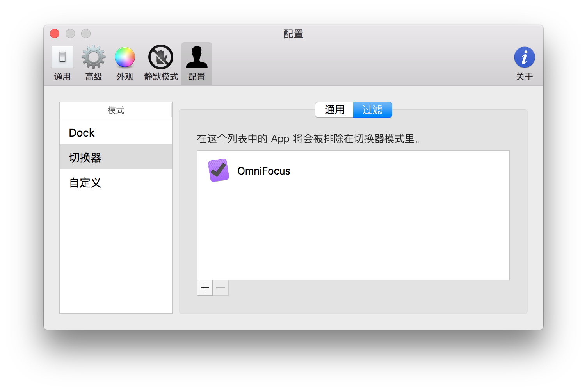Open the 配置 profile pane
The height and width of the screenshot is (392, 587).
[197, 62]
